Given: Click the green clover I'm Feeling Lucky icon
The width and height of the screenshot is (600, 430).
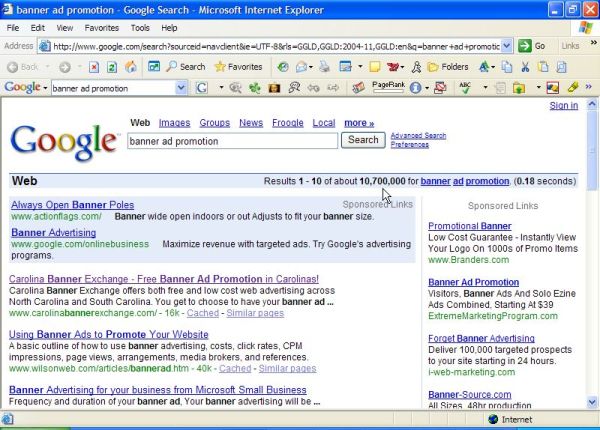Looking at the screenshot, I should [254, 88].
